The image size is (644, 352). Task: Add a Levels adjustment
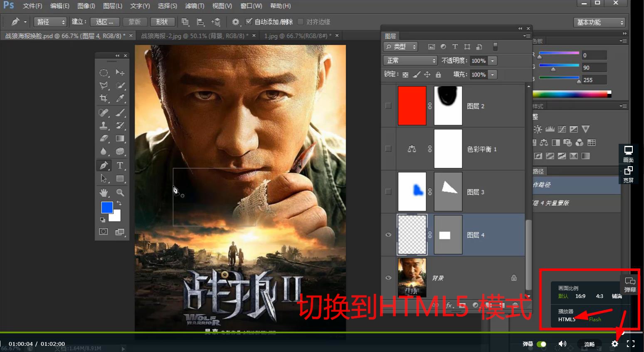550,129
